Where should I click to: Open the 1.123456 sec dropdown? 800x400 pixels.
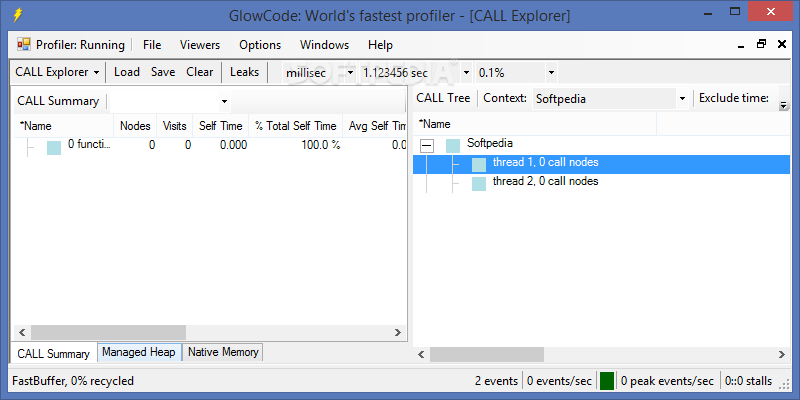point(466,73)
